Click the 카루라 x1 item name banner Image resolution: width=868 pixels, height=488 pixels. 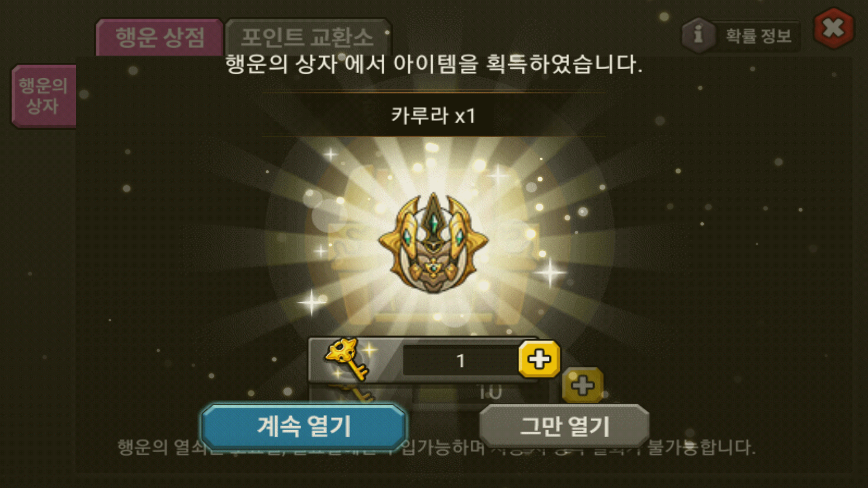click(433, 116)
